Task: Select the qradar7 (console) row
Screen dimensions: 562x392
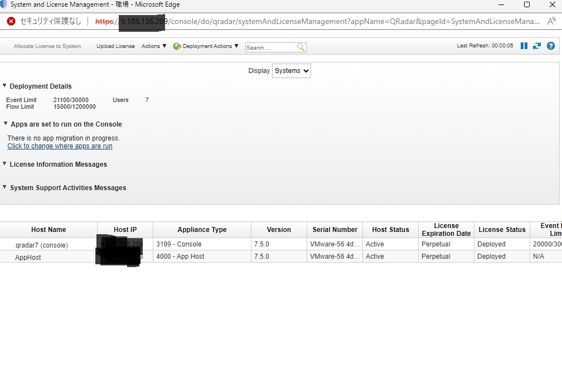Action: (x=281, y=244)
